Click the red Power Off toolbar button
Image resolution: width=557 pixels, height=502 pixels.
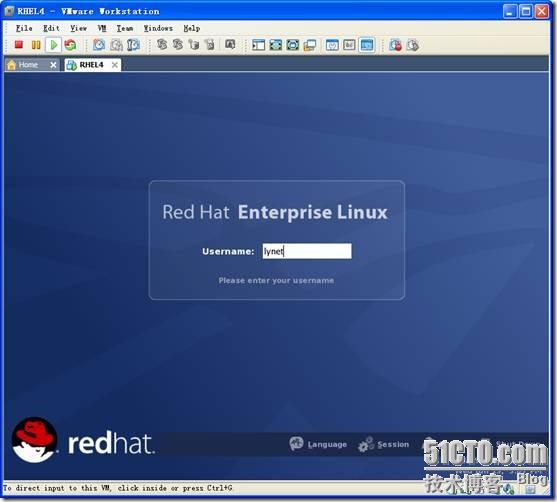[19, 45]
